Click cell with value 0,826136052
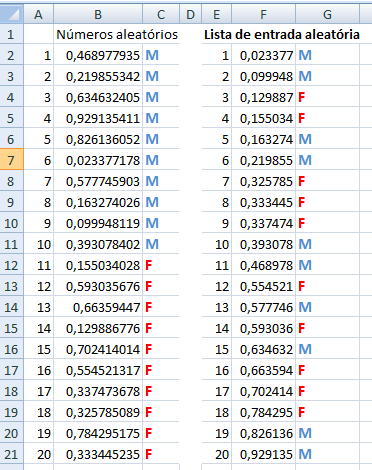The height and width of the screenshot is (470, 372). coord(98,139)
